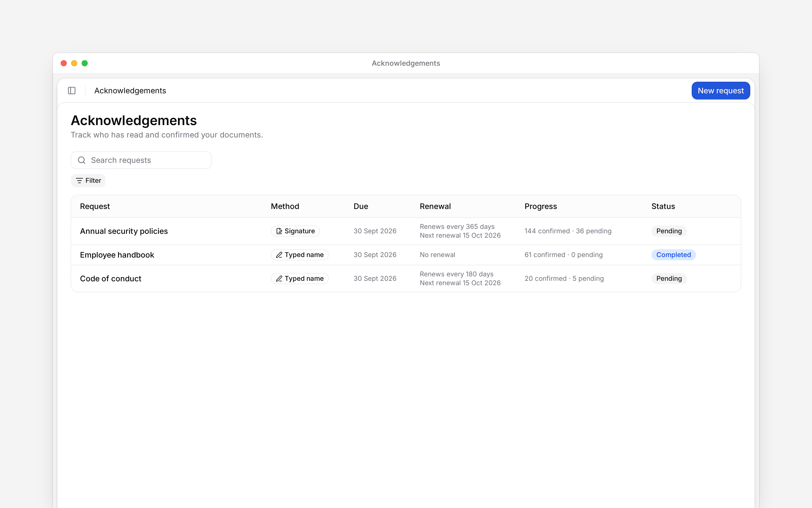The width and height of the screenshot is (812, 508).
Task: Click '144 confirmed · 36 pending' progress
Action: pos(568,231)
